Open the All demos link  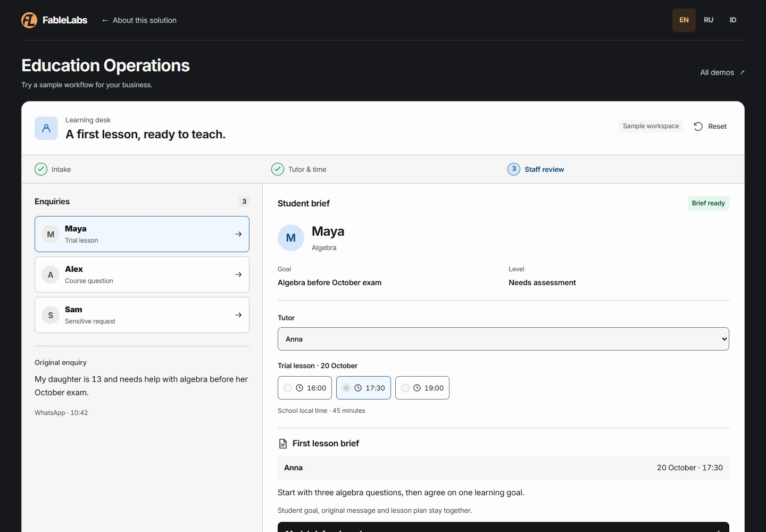(722, 72)
